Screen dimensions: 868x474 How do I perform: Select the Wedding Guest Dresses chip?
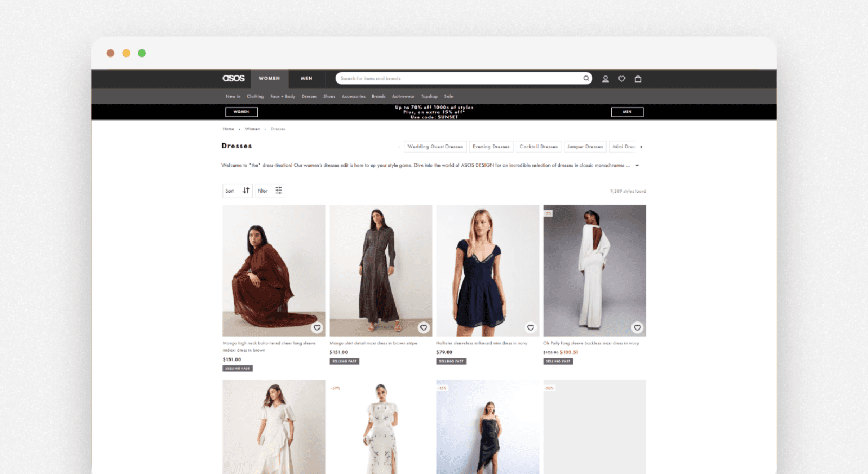[435, 147]
